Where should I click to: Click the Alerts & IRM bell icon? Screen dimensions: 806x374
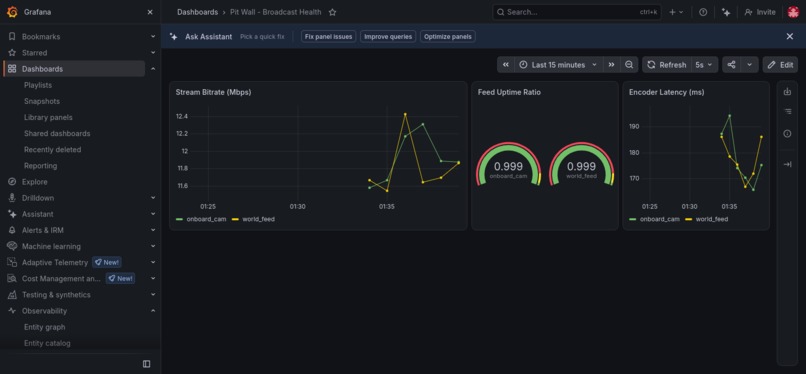tap(12, 230)
